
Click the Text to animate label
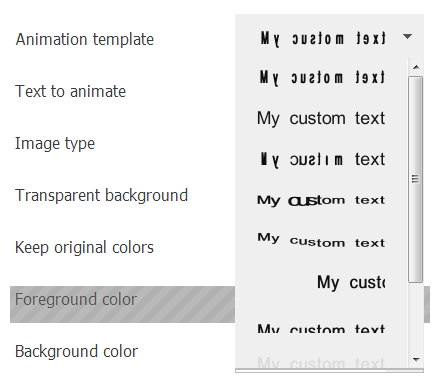click(x=70, y=91)
